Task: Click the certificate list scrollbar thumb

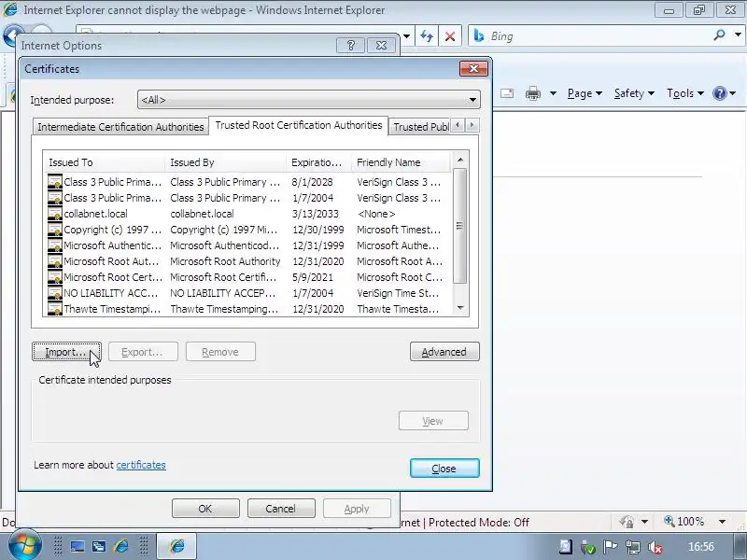Action: pos(459,226)
